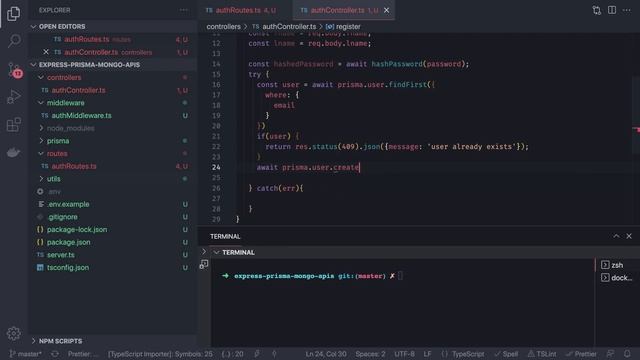Open notifications bell in status bar

pos(627,354)
